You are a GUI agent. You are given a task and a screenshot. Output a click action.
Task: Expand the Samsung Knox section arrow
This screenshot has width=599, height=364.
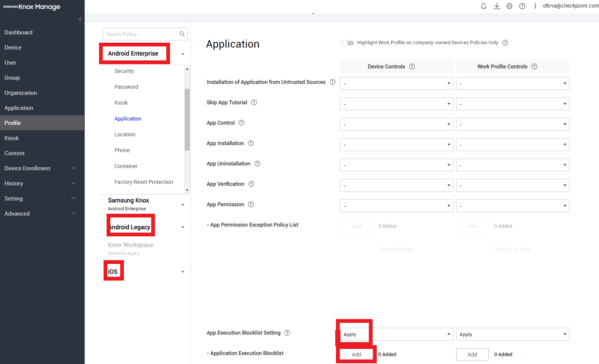pos(183,205)
